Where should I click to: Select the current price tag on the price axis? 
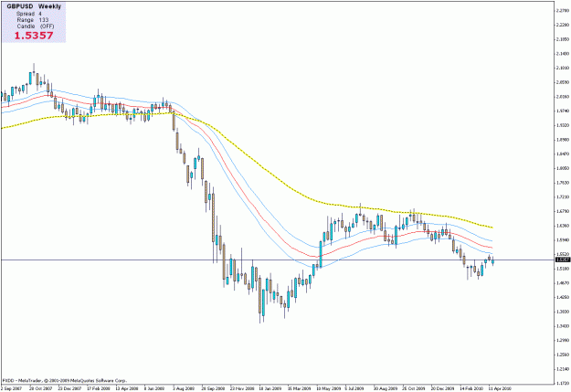point(563,260)
